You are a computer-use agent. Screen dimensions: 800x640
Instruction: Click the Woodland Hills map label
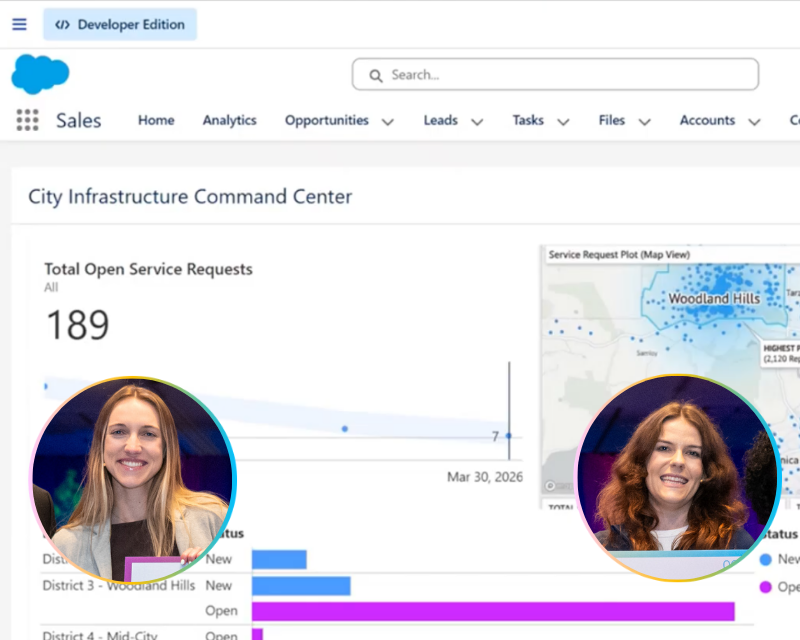point(714,299)
